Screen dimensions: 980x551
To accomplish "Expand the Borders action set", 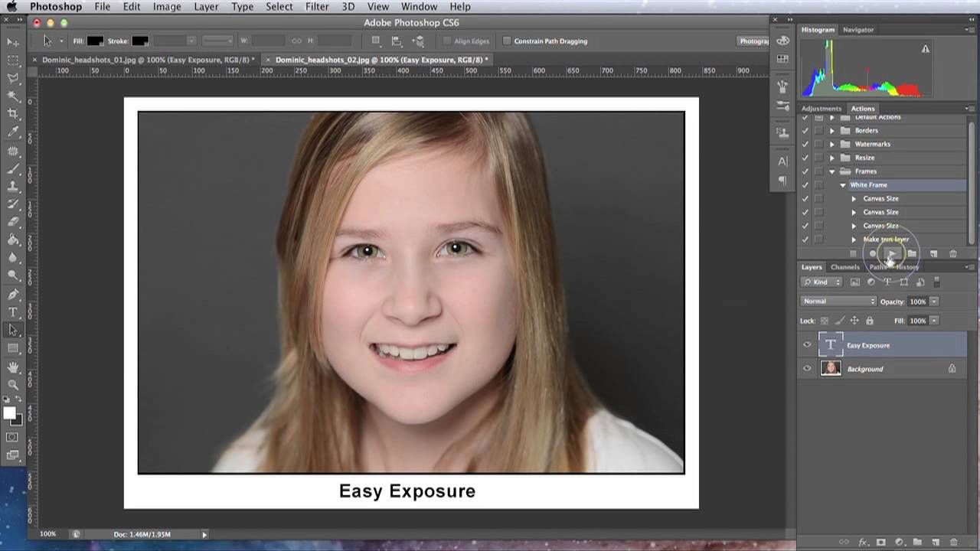I will click(x=832, y=131).
